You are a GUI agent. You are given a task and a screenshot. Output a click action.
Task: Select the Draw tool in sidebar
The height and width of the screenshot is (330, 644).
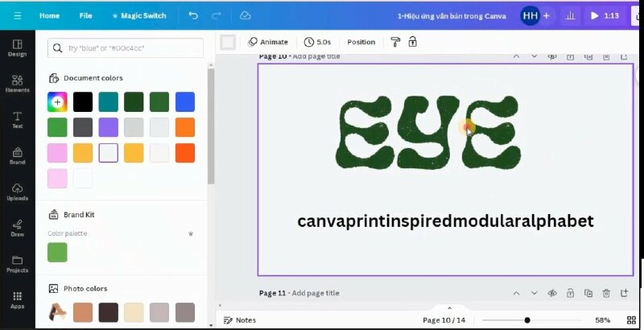[x=17, y=227]
